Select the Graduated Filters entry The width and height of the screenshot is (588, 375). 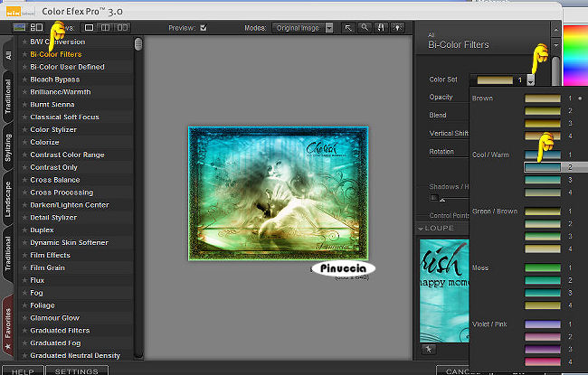pyautogui.click(x=60, y=331)
